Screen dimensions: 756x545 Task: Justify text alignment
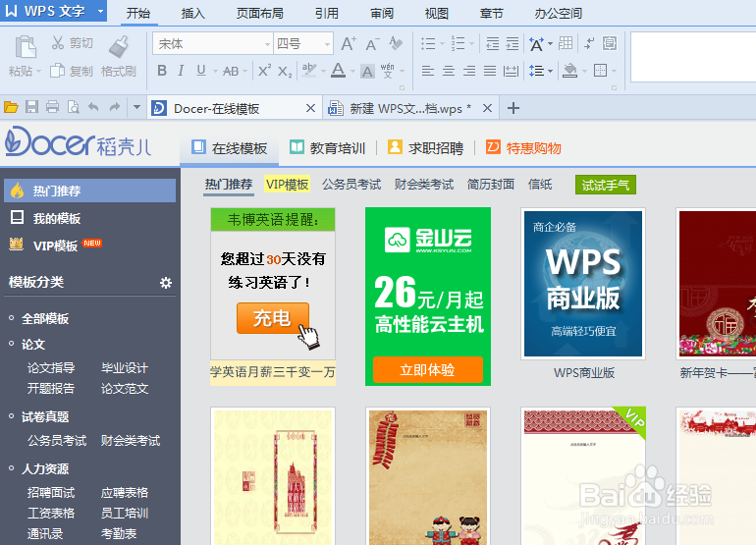coord(490,72)
